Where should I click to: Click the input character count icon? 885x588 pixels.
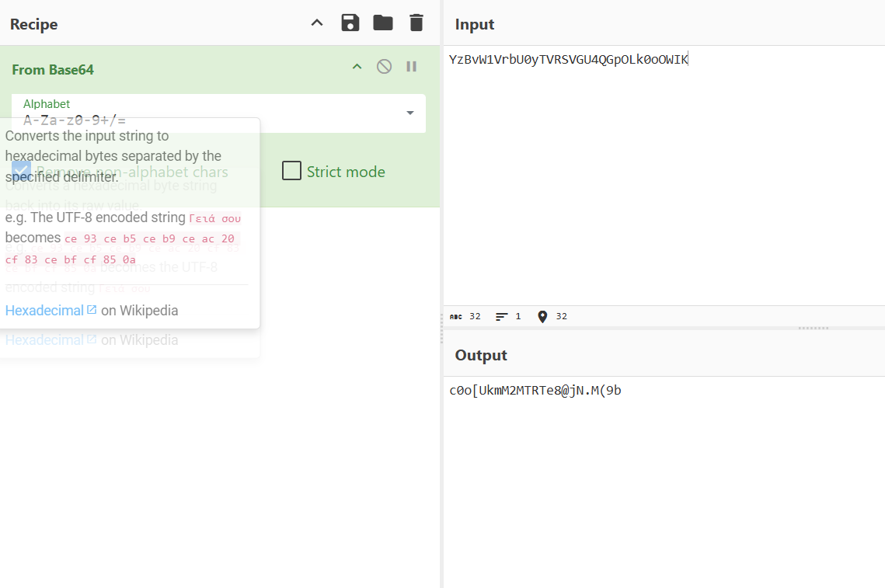[x=455, y=317]
